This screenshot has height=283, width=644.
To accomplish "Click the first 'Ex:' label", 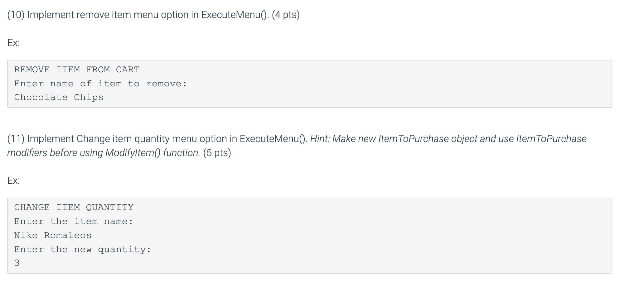I will pyautogui.click(x=13, y=43).
